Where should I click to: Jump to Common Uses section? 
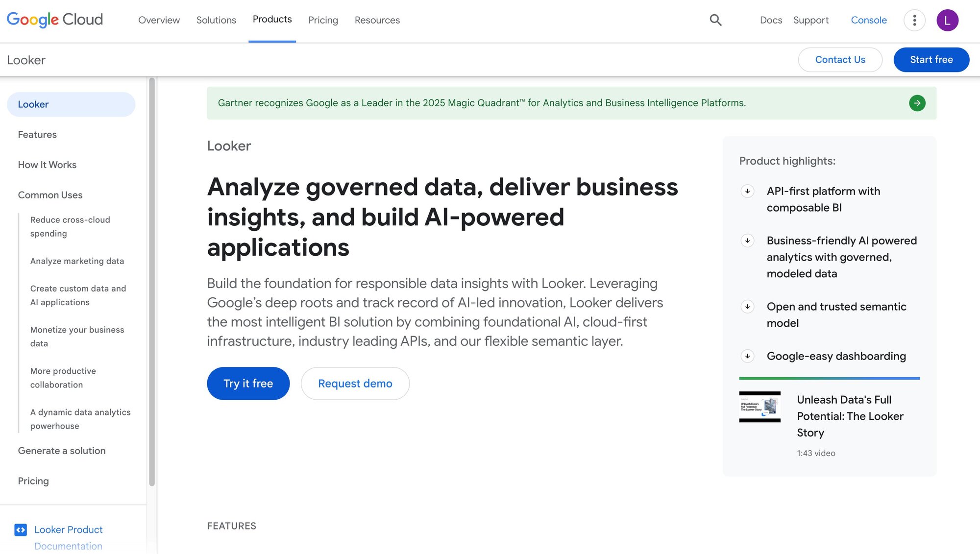coord(50,195)
